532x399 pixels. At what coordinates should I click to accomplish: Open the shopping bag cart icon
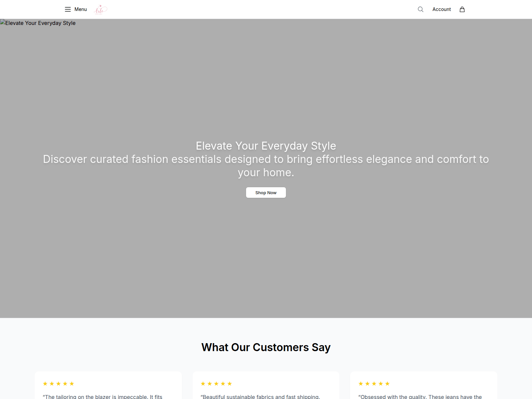pyautogui.click(x=462, y=9)
